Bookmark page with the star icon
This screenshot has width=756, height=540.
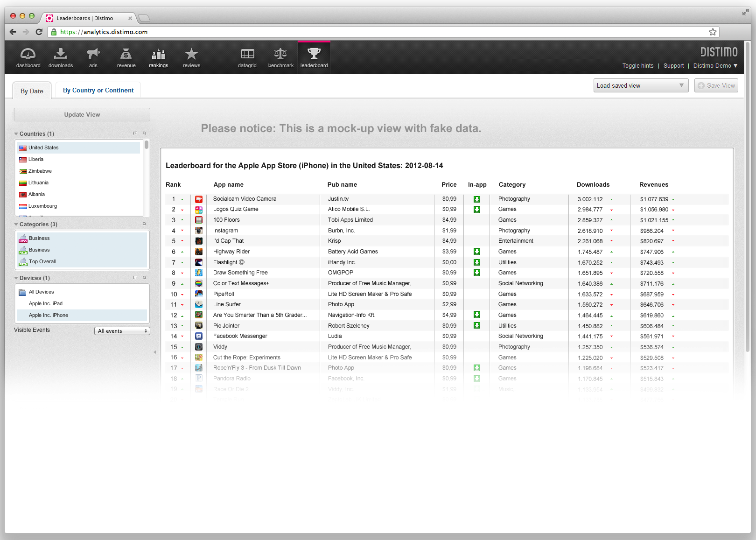click(x=713, y=32)
